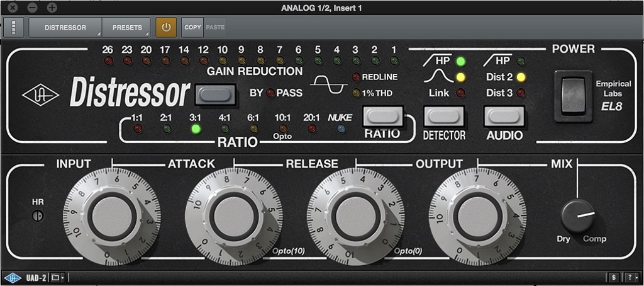Click the Opto(10) attack label
644x286 pixels.
click(x=289, y=251)
